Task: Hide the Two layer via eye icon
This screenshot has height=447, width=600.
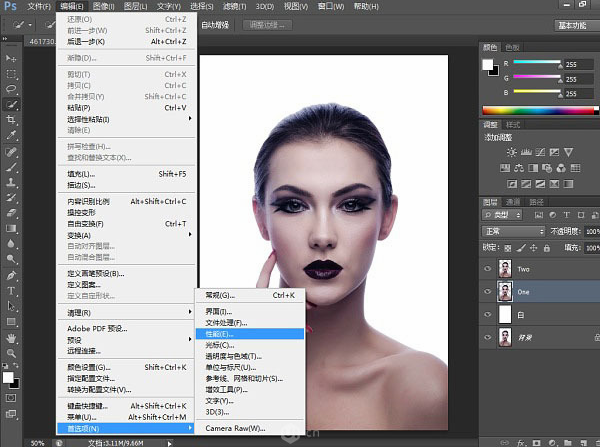Action: (x=487, y=268)
